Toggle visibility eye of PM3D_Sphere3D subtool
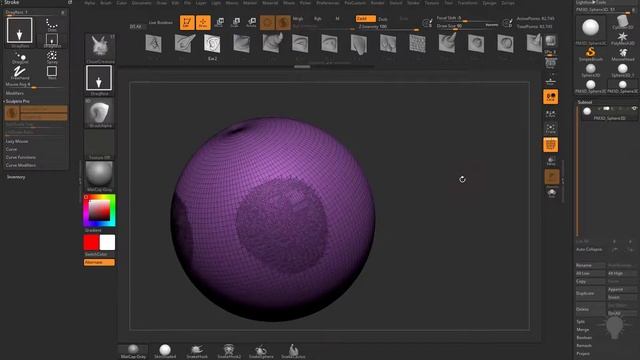Viewport: 640px width, 360px height. [634, 109]
